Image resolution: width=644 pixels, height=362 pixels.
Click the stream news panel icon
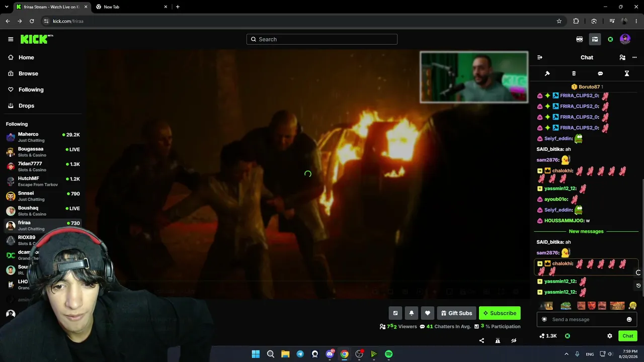point(395,313)
